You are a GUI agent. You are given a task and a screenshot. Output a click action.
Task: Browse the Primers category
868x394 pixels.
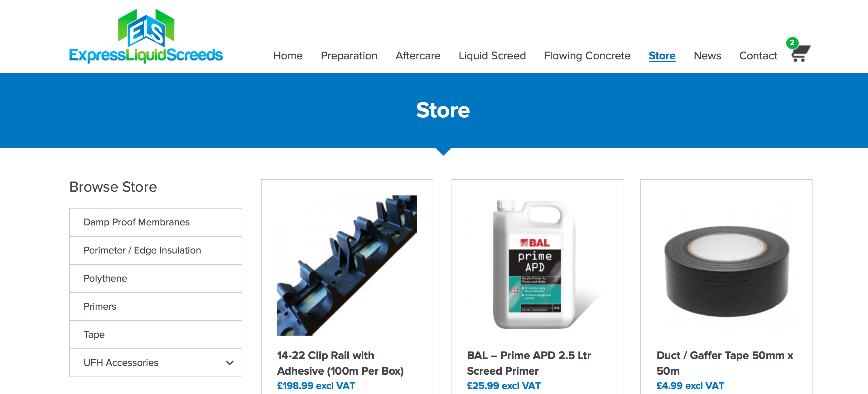pos(156,306)
